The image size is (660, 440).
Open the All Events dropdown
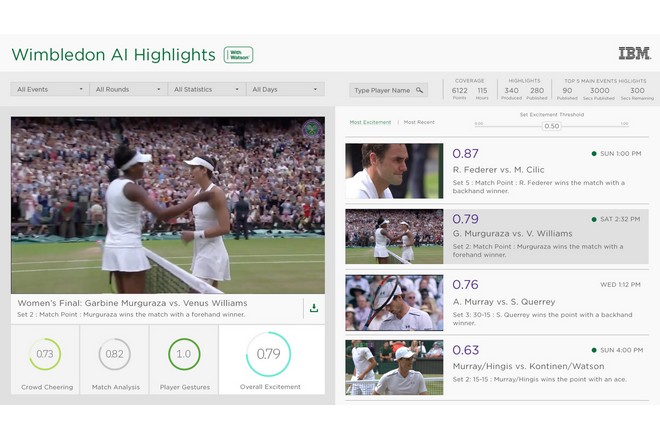click(x=49, y=89)
